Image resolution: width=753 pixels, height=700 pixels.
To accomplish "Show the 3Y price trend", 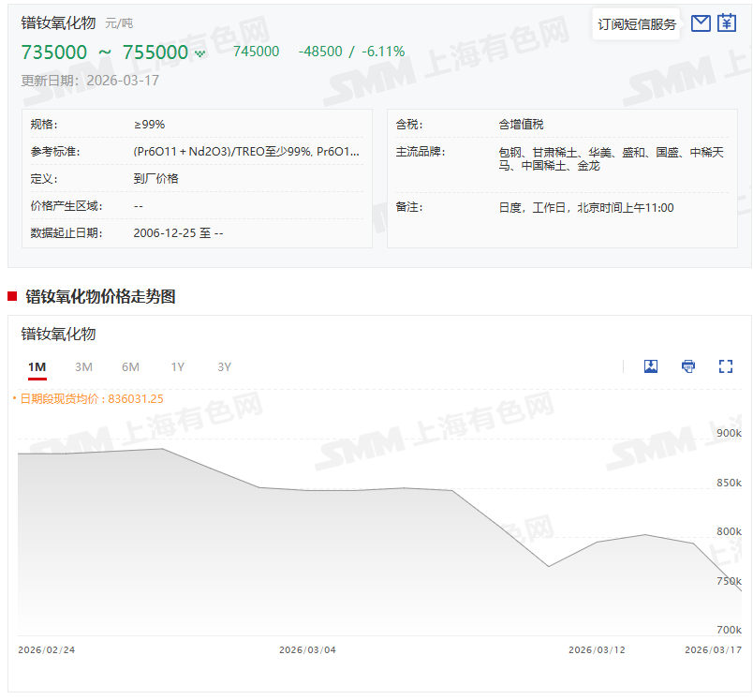I will pyautogui.click(x=224, y=367).
